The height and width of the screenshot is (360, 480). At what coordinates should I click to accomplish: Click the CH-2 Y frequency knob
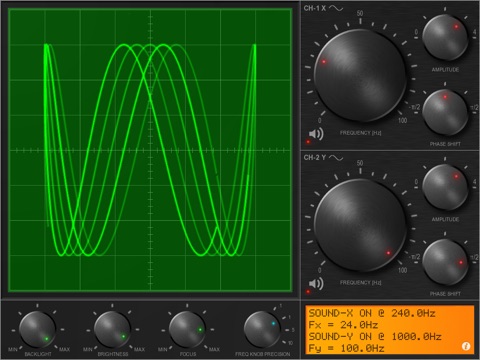[360, 225]
